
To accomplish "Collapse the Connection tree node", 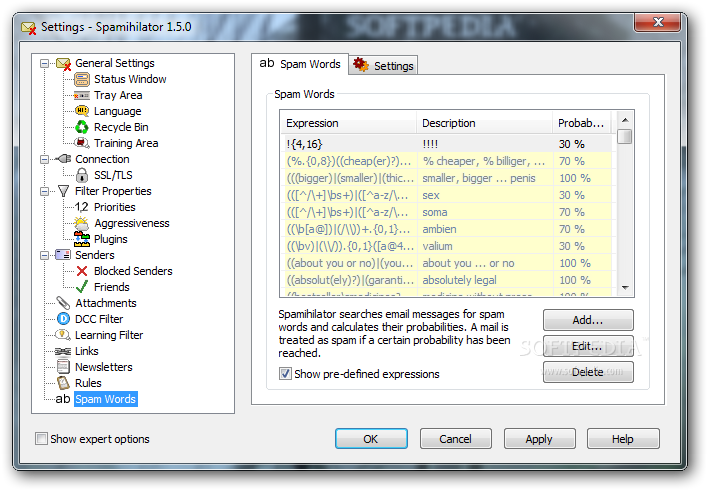I will pos(44,159).
